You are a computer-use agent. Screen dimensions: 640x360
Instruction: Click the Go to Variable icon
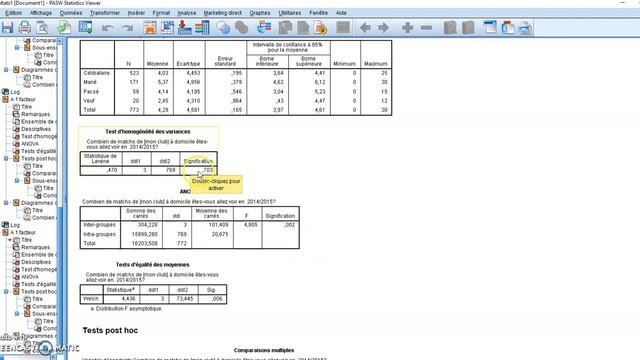pyautogui.click(x=184, y=28)
